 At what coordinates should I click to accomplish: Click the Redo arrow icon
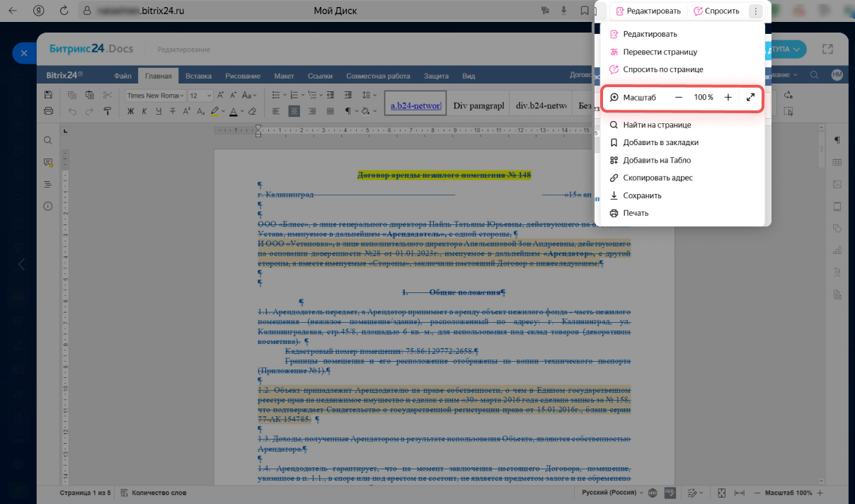[x=89, y=111]
